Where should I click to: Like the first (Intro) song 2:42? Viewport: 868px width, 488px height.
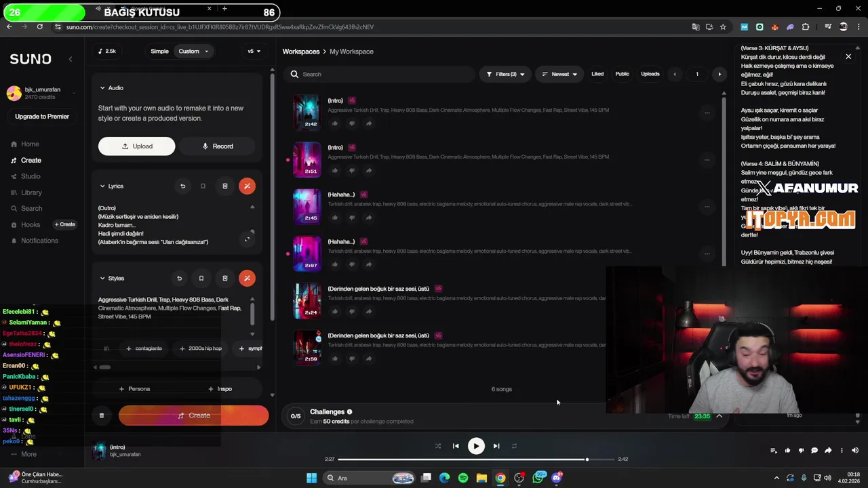coord(335,123)
